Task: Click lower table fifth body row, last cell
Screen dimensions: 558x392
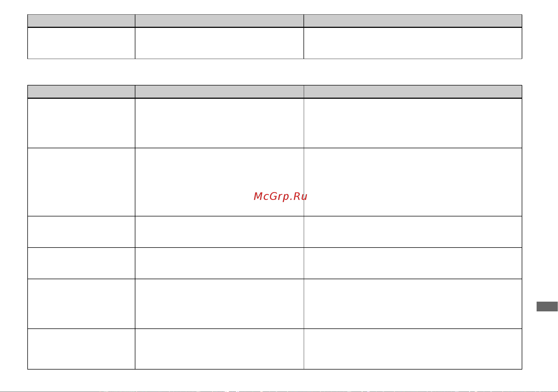Action: [x=413, y=304]
